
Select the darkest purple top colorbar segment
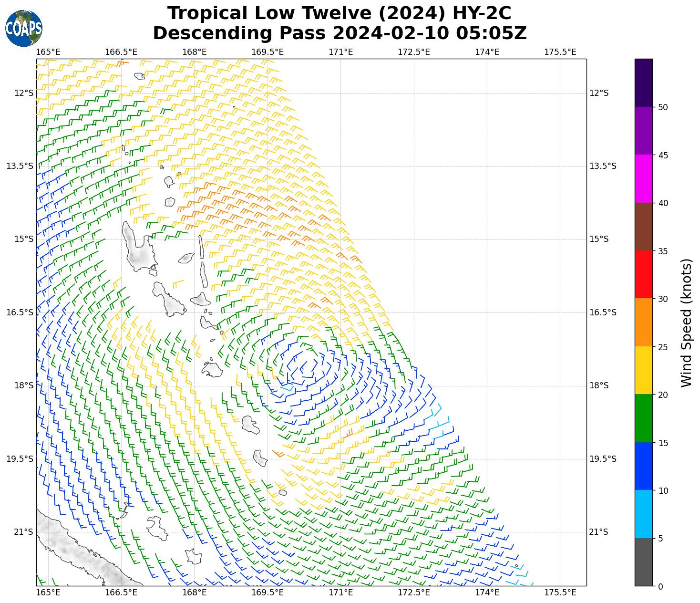643,83
